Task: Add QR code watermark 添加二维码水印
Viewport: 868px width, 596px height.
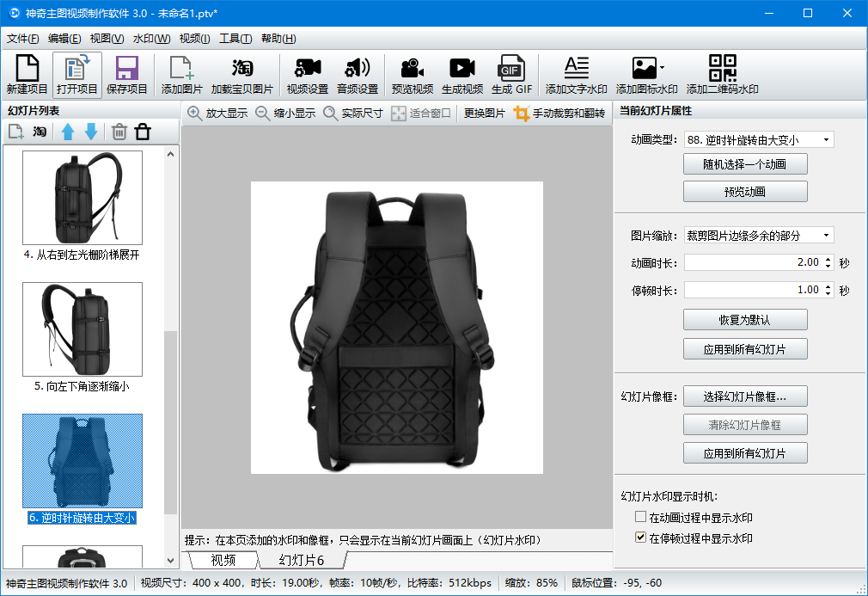Action: coord(722,74)
